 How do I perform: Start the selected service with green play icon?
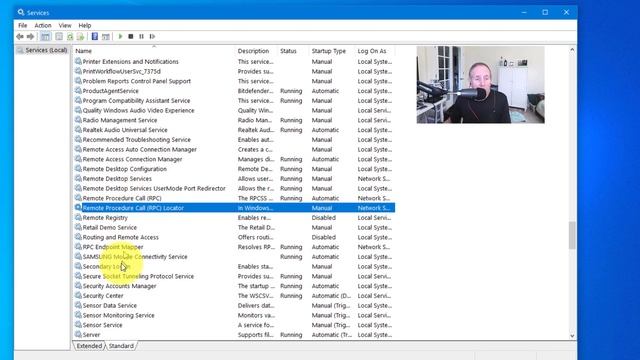point(120,37)
